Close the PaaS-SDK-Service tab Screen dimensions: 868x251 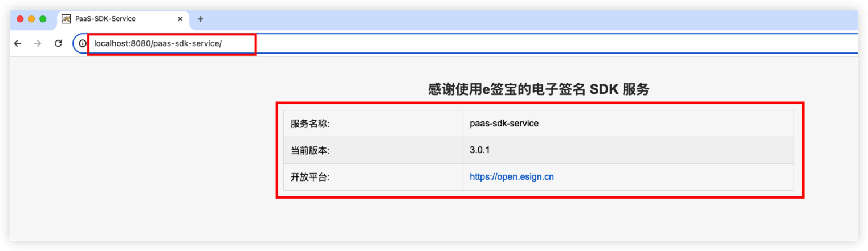[180, 19]
